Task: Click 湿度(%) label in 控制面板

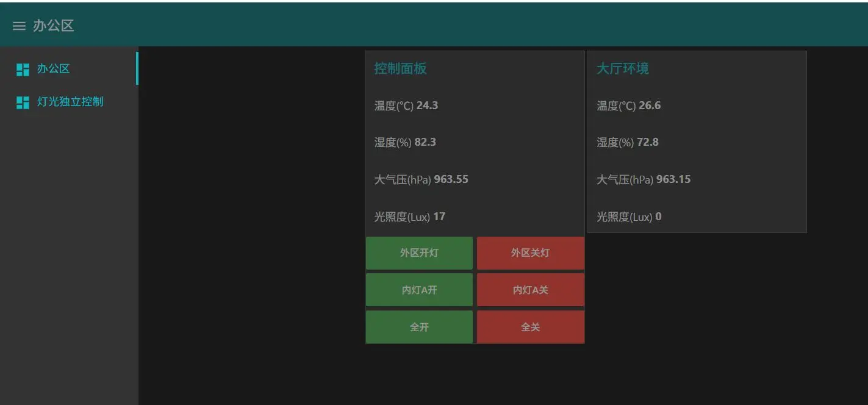Action: point(393,143)
